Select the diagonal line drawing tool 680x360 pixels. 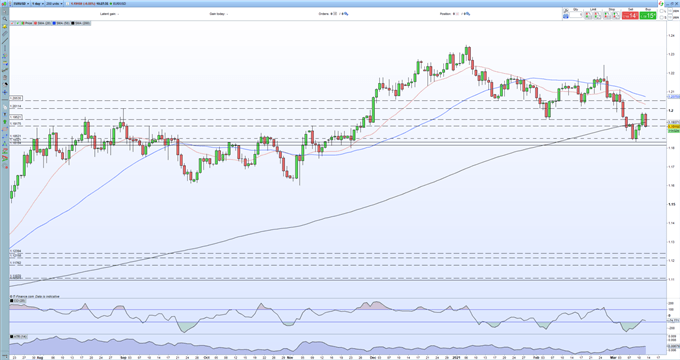click(x=5, y=41)
